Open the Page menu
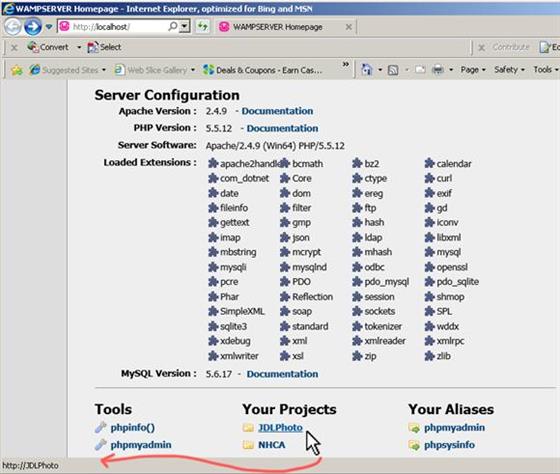This screenshot has width=560, height=474. point(473,70)
